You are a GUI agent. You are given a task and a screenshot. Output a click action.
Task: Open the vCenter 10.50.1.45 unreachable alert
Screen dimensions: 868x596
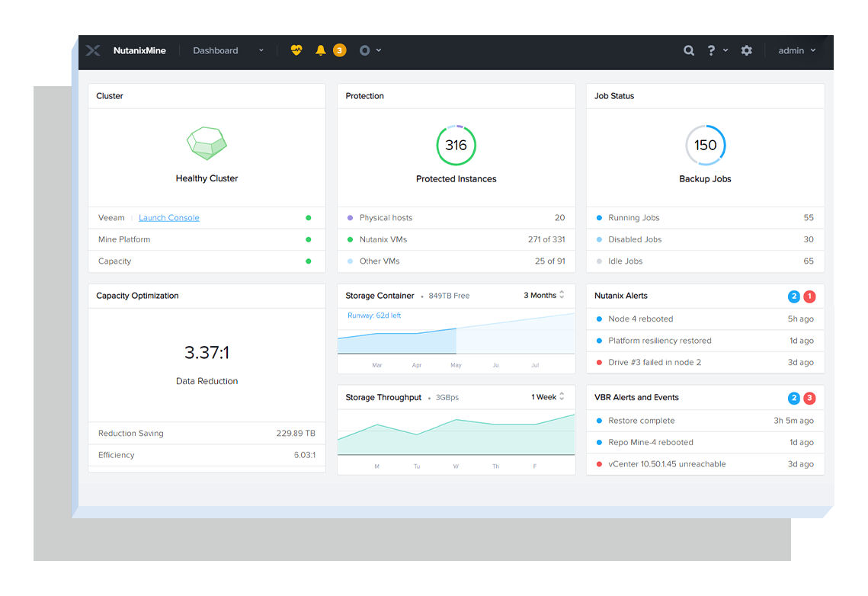[666, 463]
